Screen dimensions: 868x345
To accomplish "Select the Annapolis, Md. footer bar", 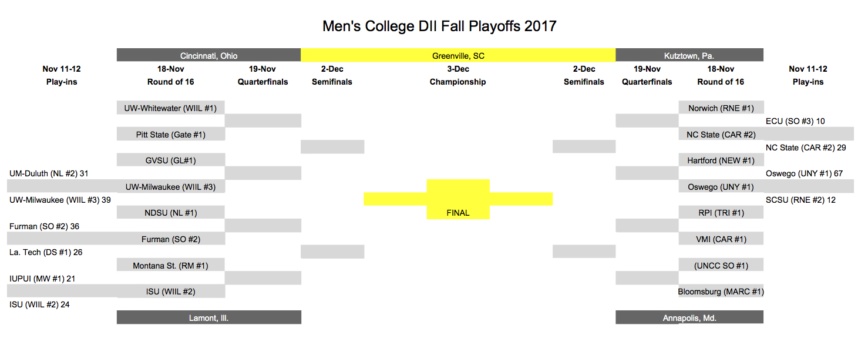I will [x=689, y=317].
